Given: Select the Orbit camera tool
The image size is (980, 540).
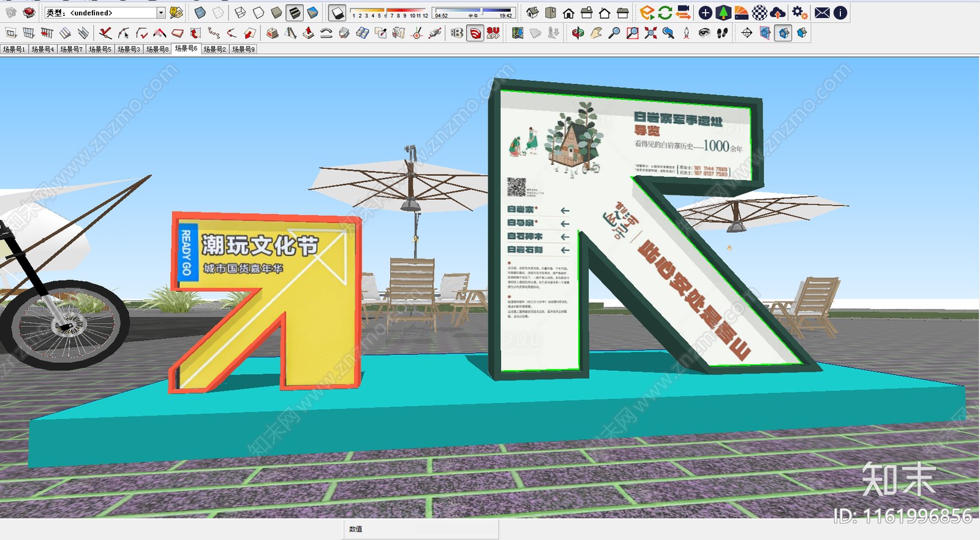Looking at the screenshot, I should coord(578,33).
